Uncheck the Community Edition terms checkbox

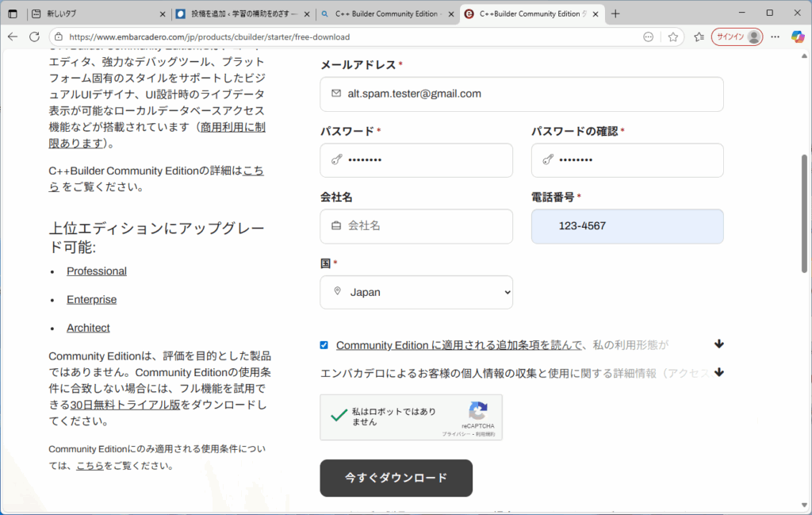pos(324,345)
